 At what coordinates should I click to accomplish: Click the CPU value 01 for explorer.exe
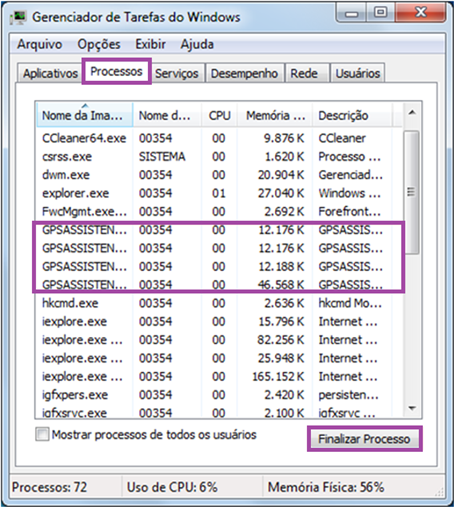(x=219, y=193)
